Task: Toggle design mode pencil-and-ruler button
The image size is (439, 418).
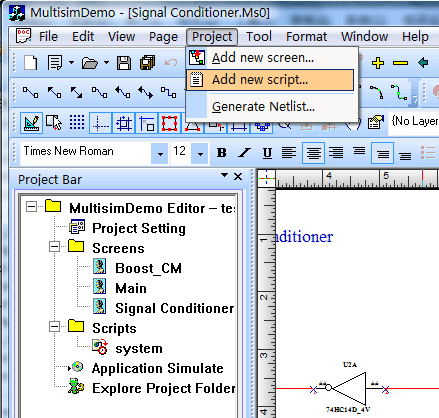Action: point(31,123)
